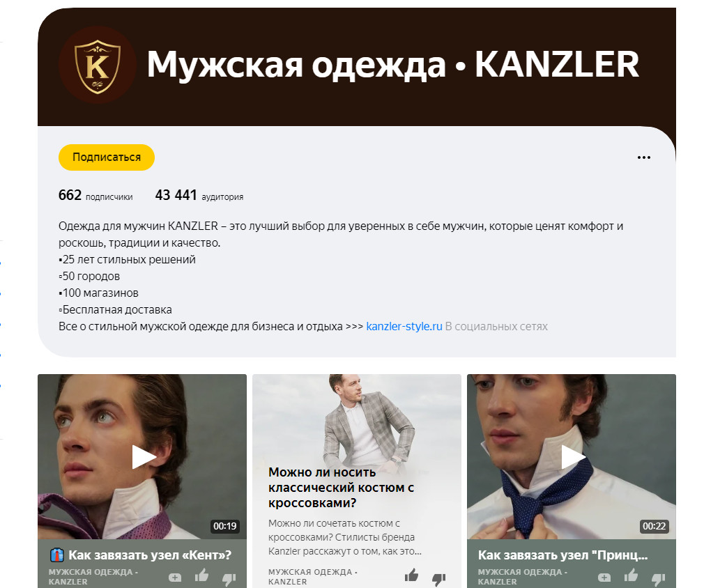Like the «Кент» knot video with thumbs up
727x588 pixels.
coord(201,576)
